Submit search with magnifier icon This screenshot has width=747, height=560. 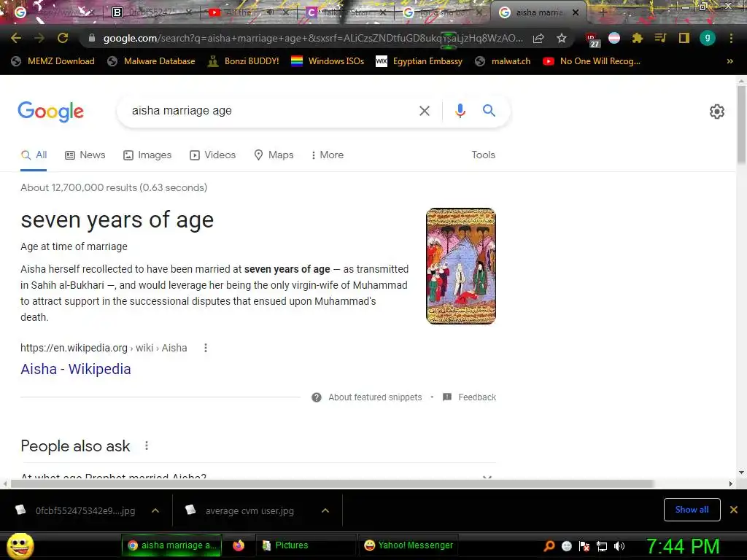(489, 111)
